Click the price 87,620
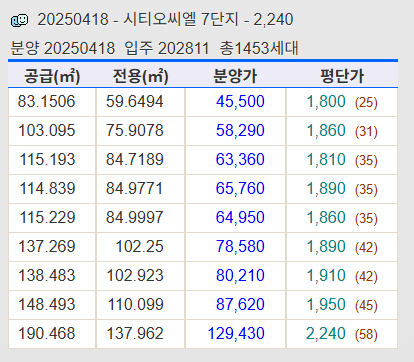 coord(240,304)
